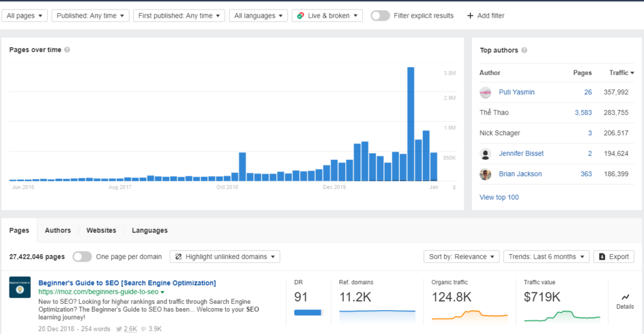
Task: Click the DR 91 progress bar
Action: (309, 313)
